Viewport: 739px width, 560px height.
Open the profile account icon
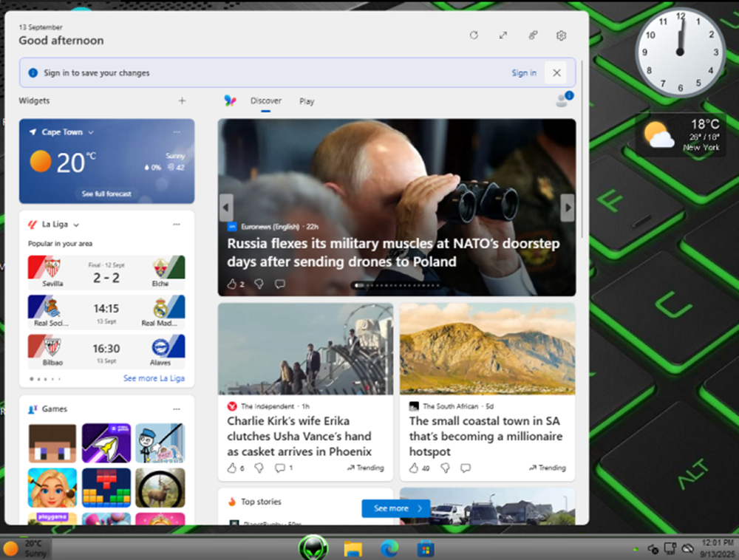pos(562,101)
